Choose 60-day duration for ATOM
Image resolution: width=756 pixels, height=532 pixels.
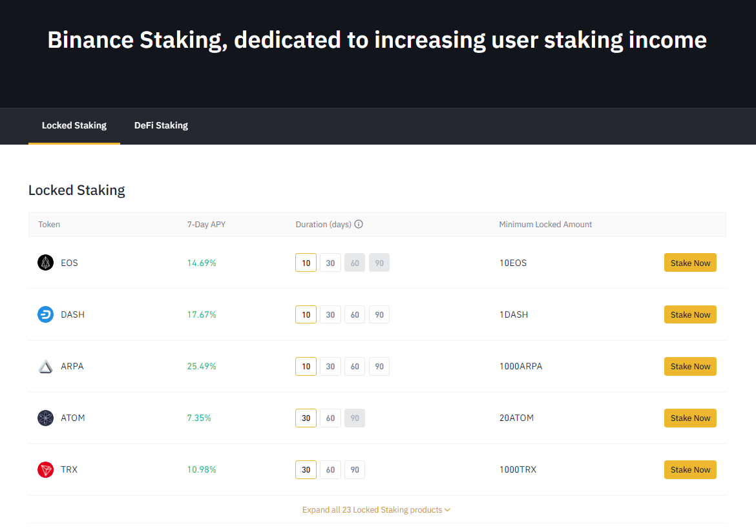coord(330,418)
